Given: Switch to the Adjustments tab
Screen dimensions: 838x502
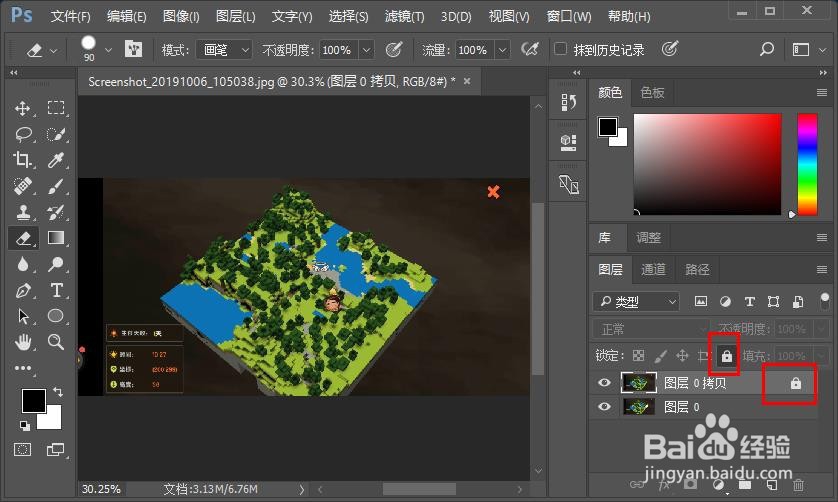Looking at the screenshot, I should click(648, 238).
